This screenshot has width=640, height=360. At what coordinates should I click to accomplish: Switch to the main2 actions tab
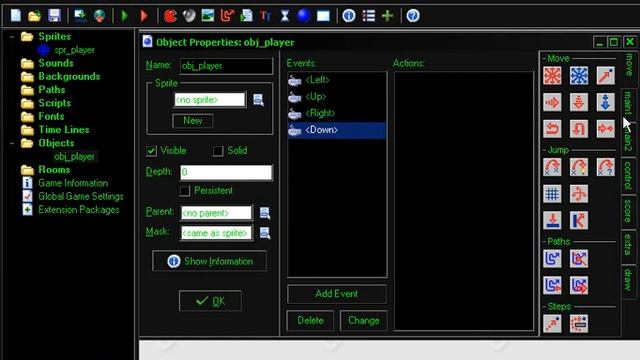(629, 139)
